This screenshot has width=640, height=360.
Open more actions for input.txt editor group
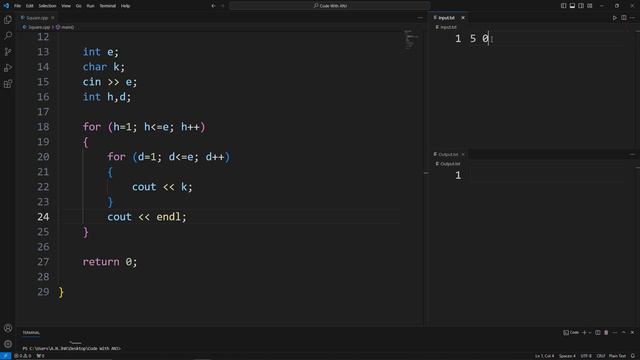click(632, 18)
